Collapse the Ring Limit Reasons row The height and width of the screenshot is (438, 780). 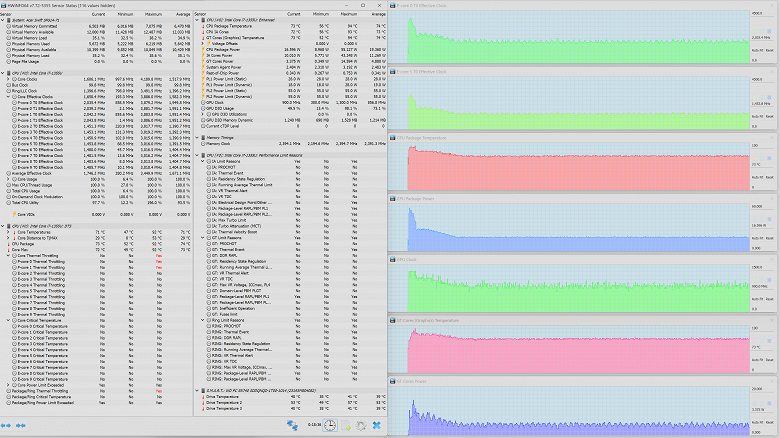pos(203,320)
